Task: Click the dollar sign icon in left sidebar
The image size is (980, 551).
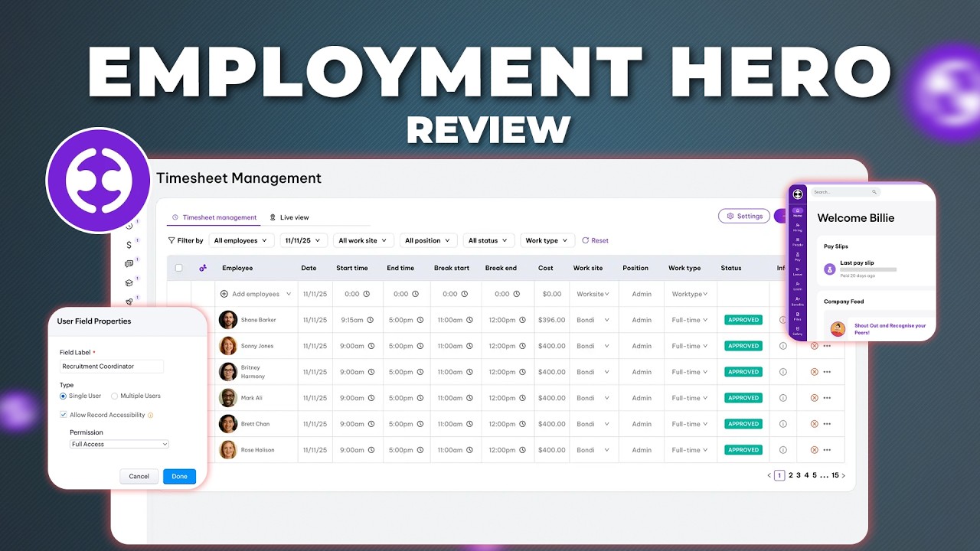Action: (x=129, y=245)
